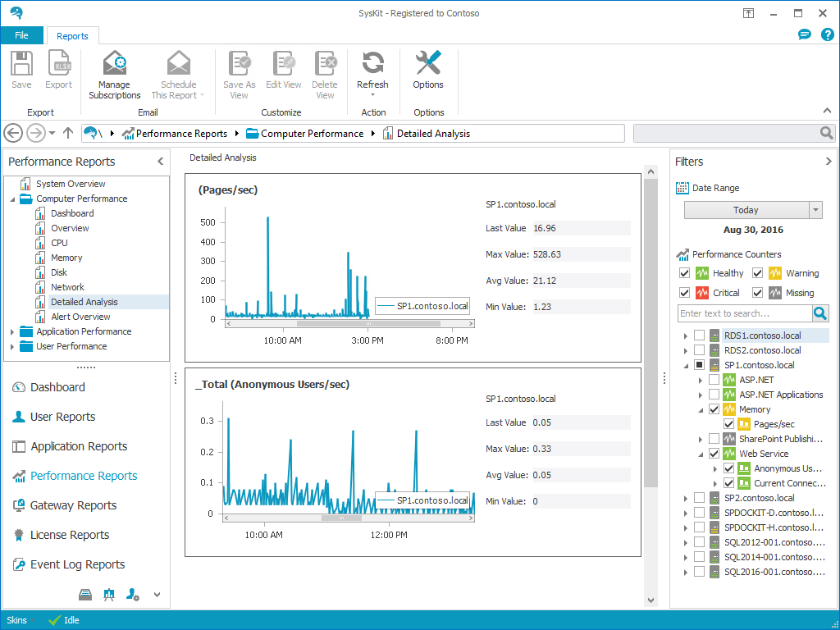Click the Refresh icon in the ribbon
The width and height of the screenshot is (840, 630).
[372, 64]
